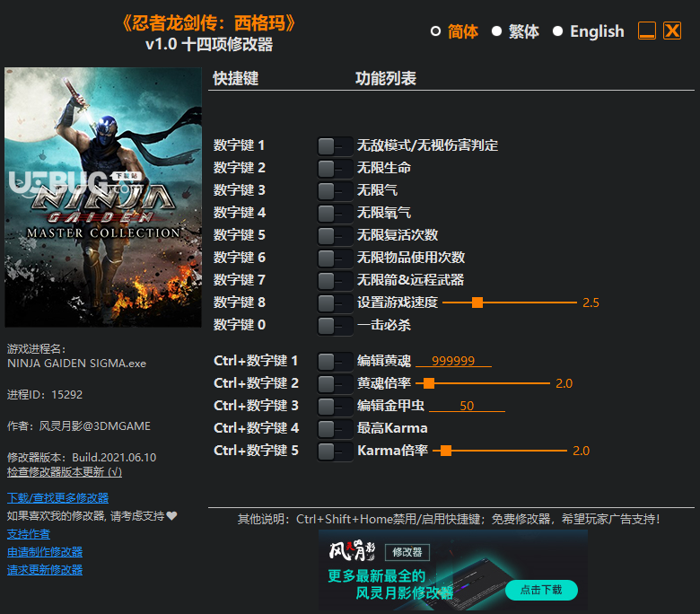700x614 pixels.
Task: Click the 快捷键 column header
Action: pyautogui.click(x=236, y=79)
